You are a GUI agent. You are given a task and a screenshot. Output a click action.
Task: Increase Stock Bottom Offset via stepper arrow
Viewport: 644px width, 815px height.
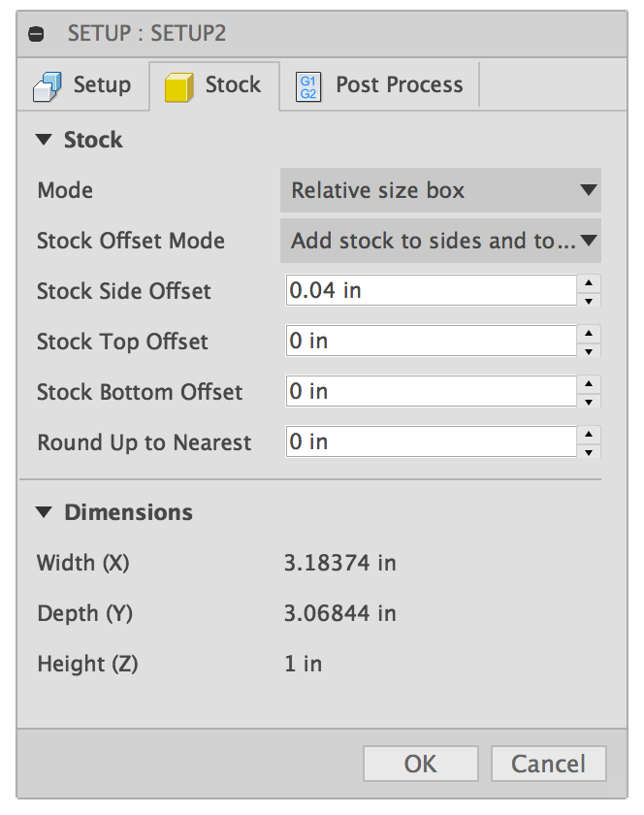pos(590,384)
